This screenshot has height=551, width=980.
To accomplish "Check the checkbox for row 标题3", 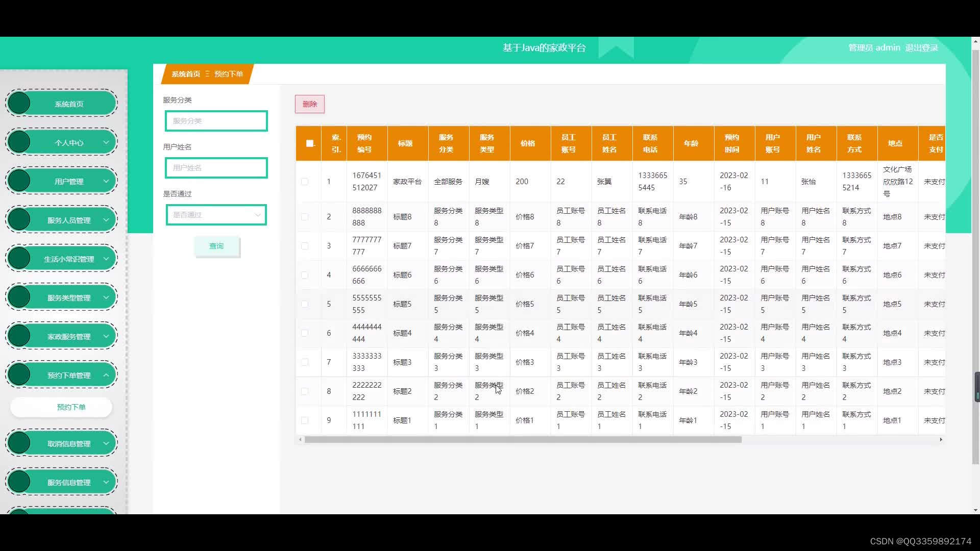I will pos(305,362).
